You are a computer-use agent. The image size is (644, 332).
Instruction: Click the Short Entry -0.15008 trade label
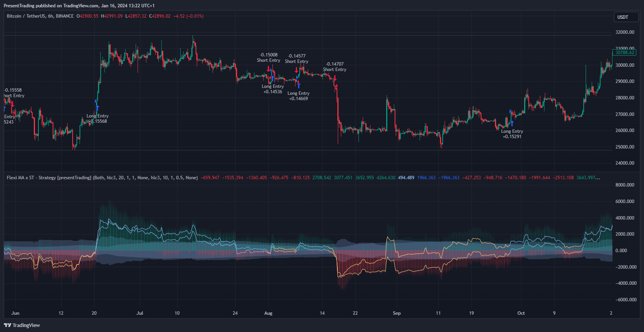tap(269, 58)
